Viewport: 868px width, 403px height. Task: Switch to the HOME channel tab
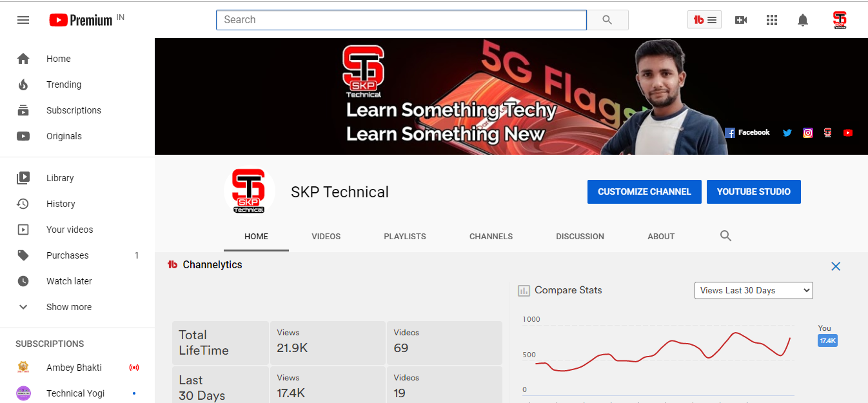click(256, 237)
